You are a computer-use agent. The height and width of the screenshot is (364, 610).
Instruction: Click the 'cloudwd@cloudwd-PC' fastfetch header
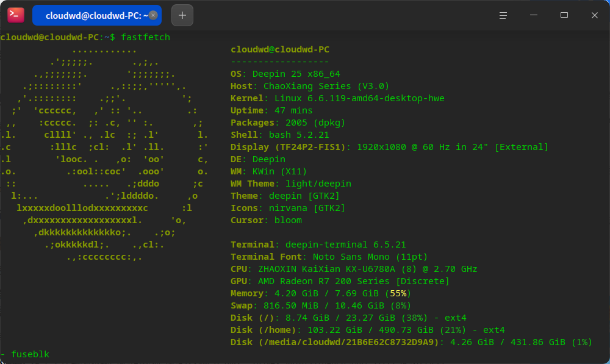280,49
